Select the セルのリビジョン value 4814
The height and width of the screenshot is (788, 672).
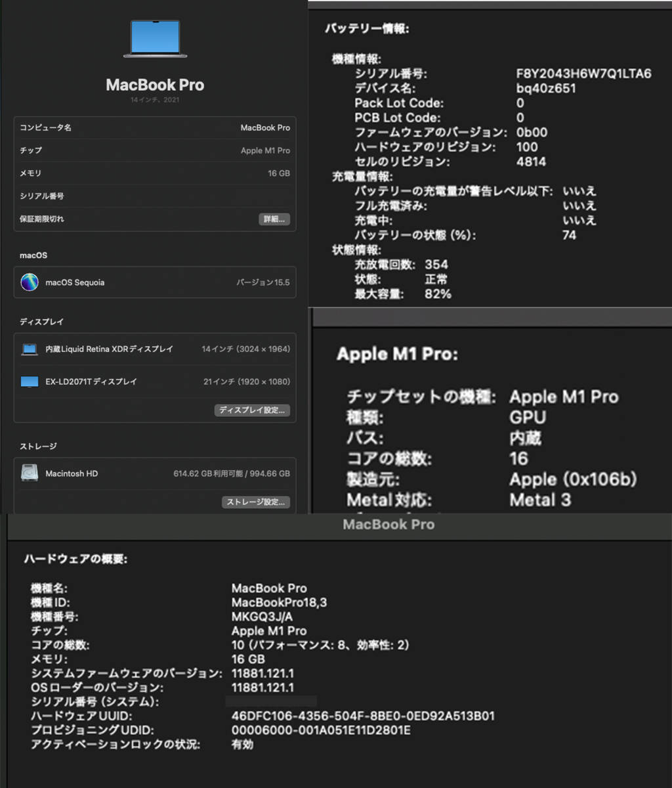pos(531,162)
